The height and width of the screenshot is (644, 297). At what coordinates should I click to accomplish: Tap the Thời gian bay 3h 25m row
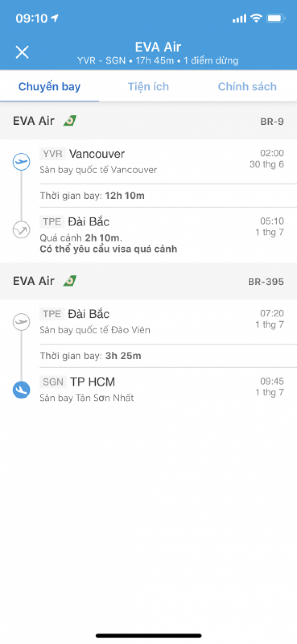coord(168,356)
